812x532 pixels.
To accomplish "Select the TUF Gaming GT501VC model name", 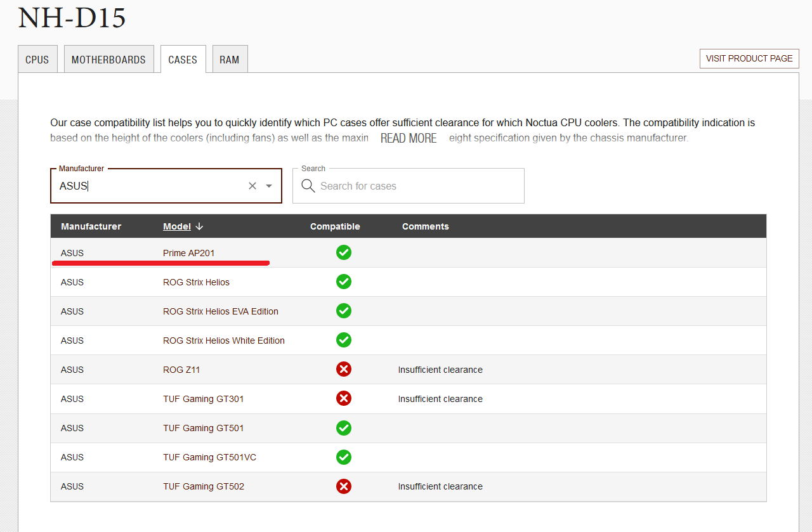I will (x=209, y=457).
